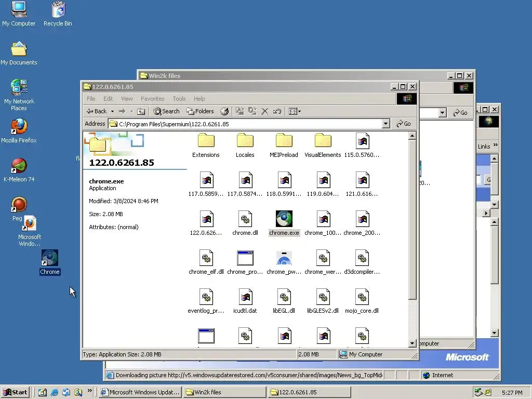Image resolution: width=532 pixels, height=399 pixels.
Task: Open the Recycle Bin
Action: (x=58, y=14)
